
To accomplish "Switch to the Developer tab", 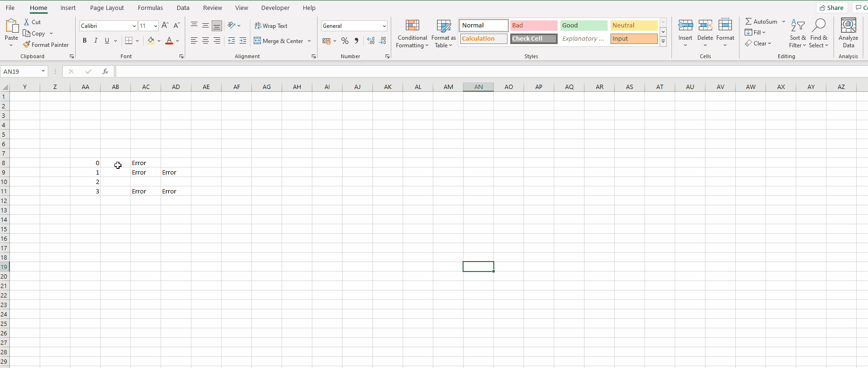I will click(x=275, y=8).
